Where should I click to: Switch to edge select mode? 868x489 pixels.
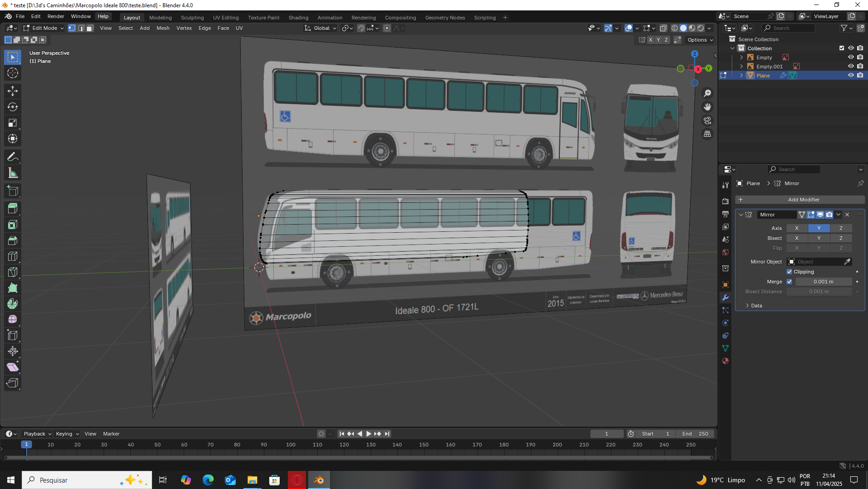(x=81, y=28)
